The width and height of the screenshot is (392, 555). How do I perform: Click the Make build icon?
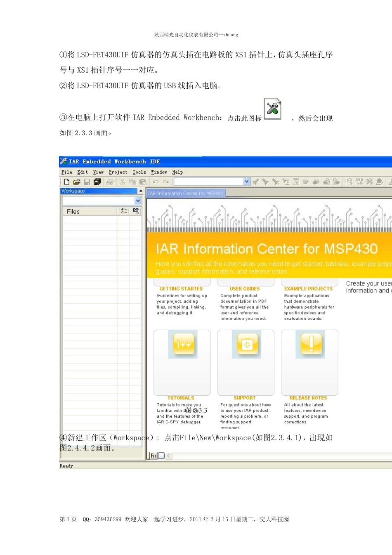coord(359,182)
